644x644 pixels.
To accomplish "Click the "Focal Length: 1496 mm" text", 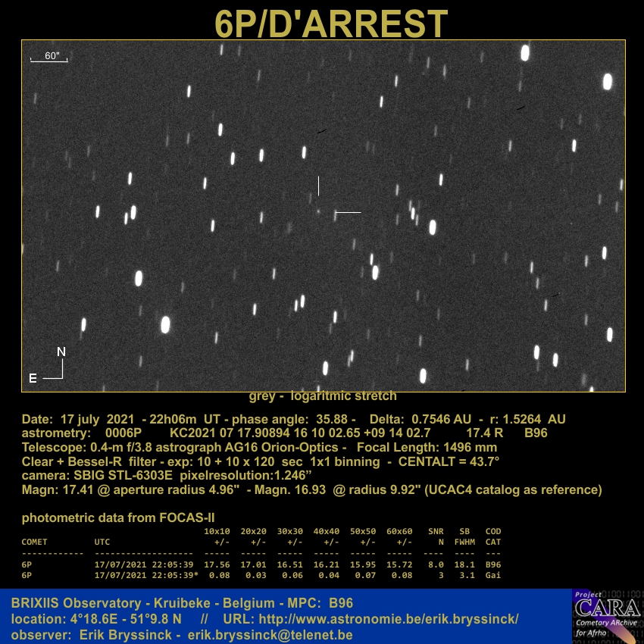I will point(427,447).
